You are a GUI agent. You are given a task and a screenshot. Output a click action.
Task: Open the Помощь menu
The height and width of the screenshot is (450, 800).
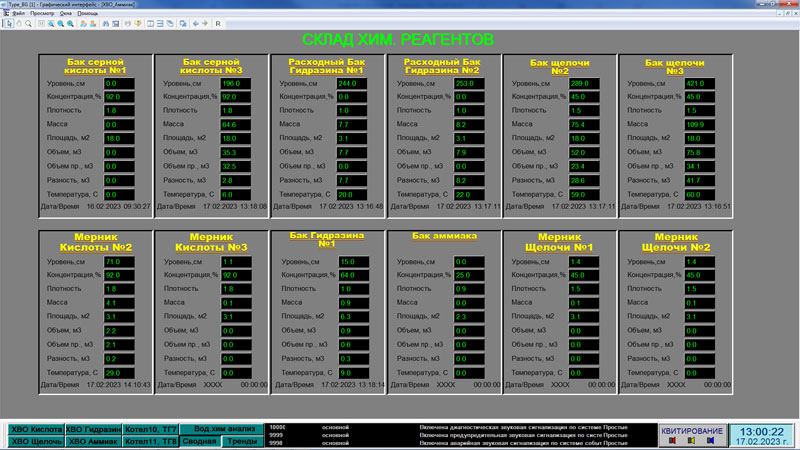coord(87,13)
